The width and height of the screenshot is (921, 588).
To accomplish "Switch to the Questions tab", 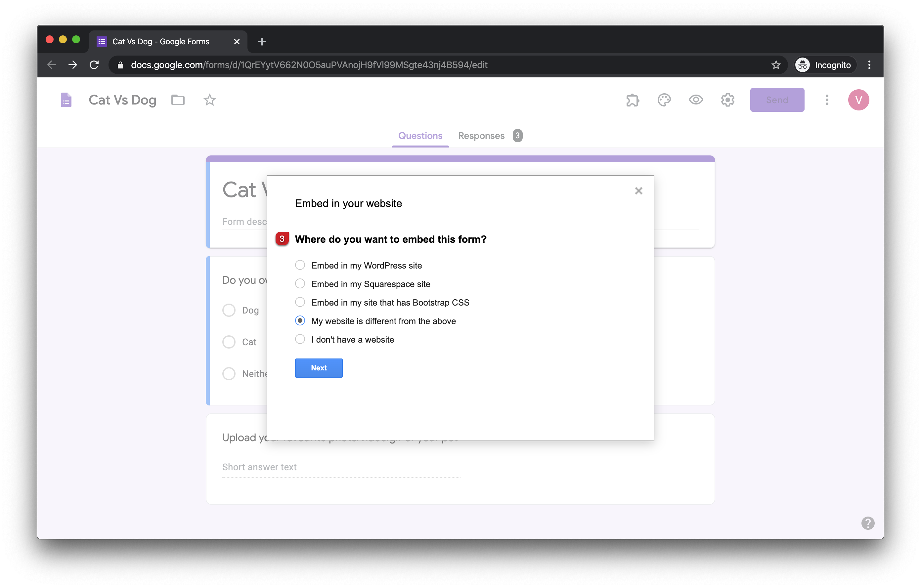I will (420, 136).
